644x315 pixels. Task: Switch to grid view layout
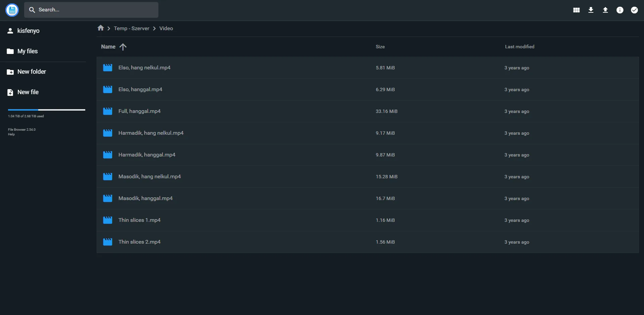[576, 10]
